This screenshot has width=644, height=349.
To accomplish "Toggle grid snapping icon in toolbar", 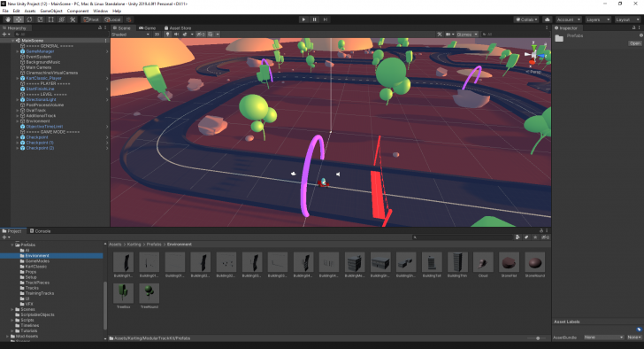I will click(128, 19).
